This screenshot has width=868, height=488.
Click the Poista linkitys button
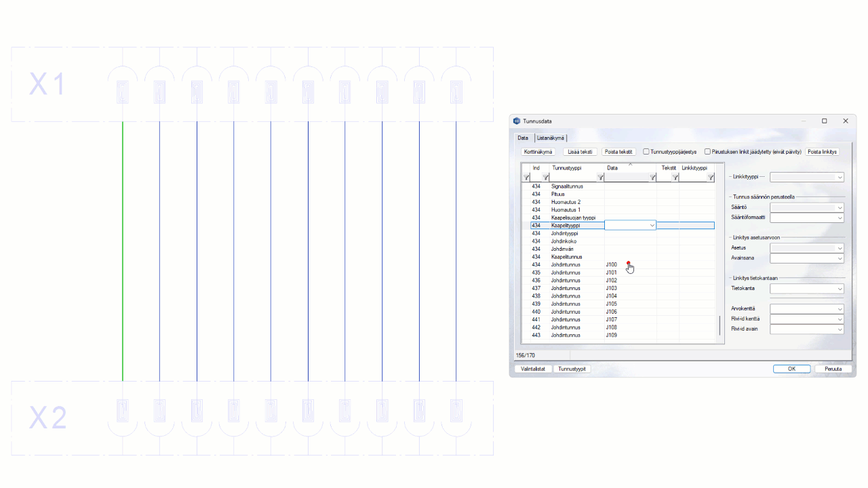tap(822, 152)
